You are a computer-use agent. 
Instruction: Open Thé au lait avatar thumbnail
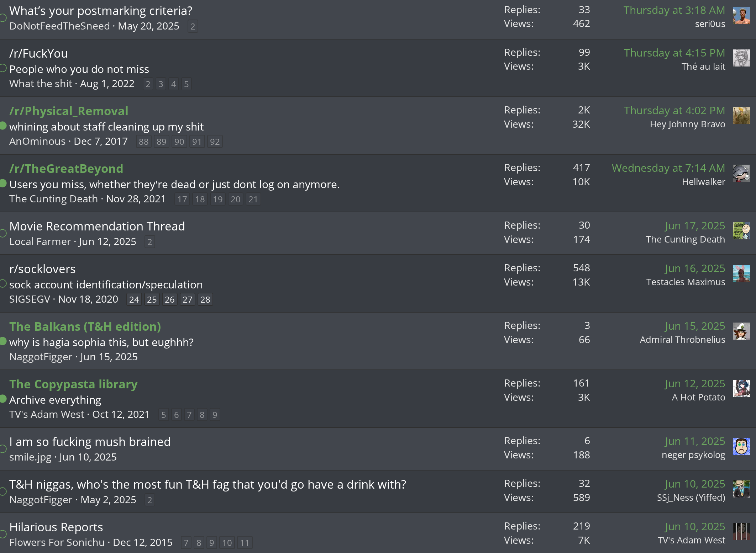click(741, 58)
